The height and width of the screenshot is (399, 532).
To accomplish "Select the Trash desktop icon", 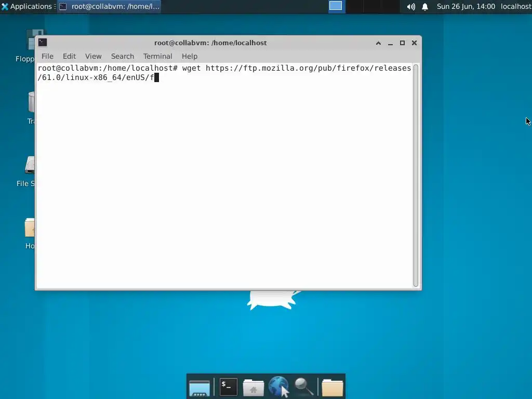I will coord(31,108).
